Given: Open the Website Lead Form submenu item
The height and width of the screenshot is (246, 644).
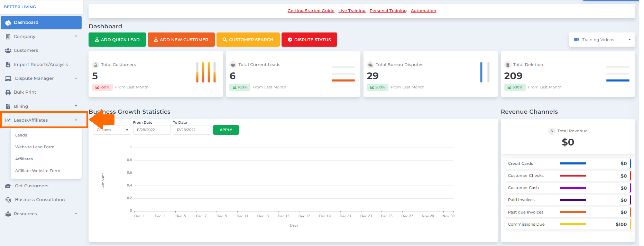Looking at the screenshot, I should click(x=35, y=147).
